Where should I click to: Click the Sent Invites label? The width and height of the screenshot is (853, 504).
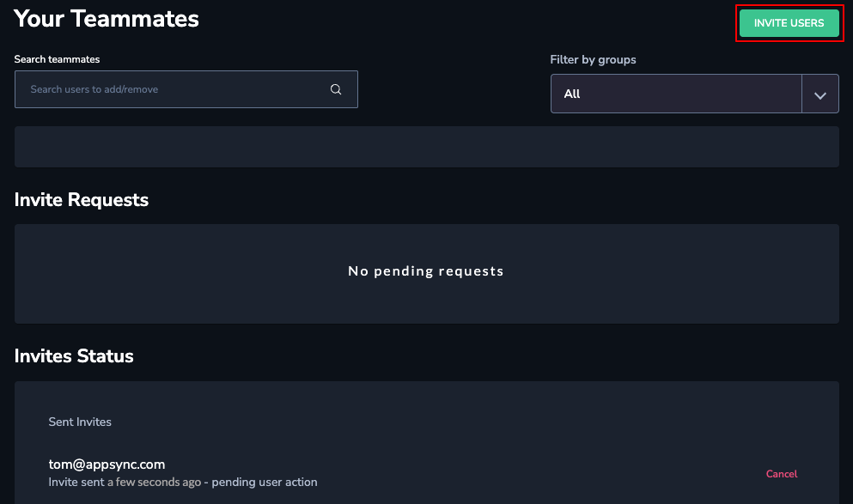click(x=80, y=422)
